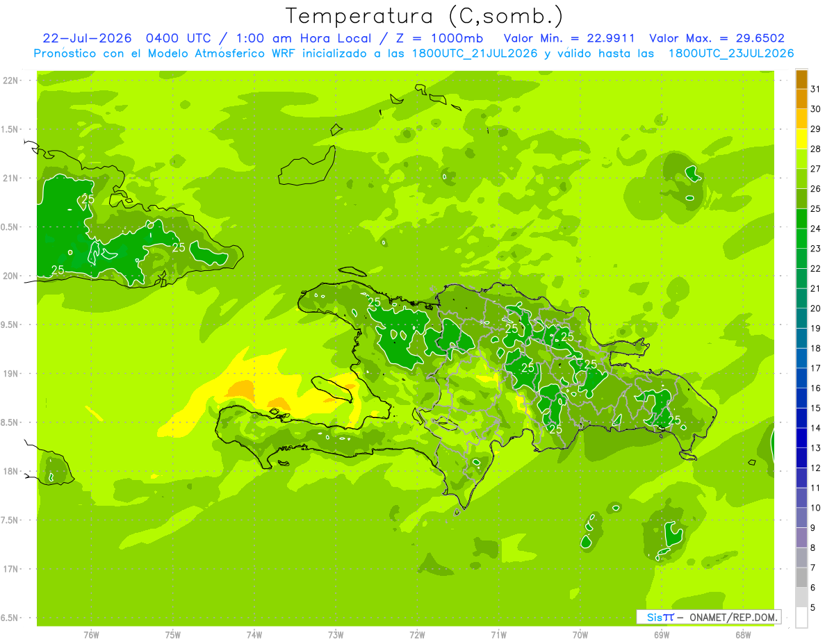Click the 1800UTC_23JUL2026 validity time text
This screenshot has height=644, width=834.
coord(731,53)
